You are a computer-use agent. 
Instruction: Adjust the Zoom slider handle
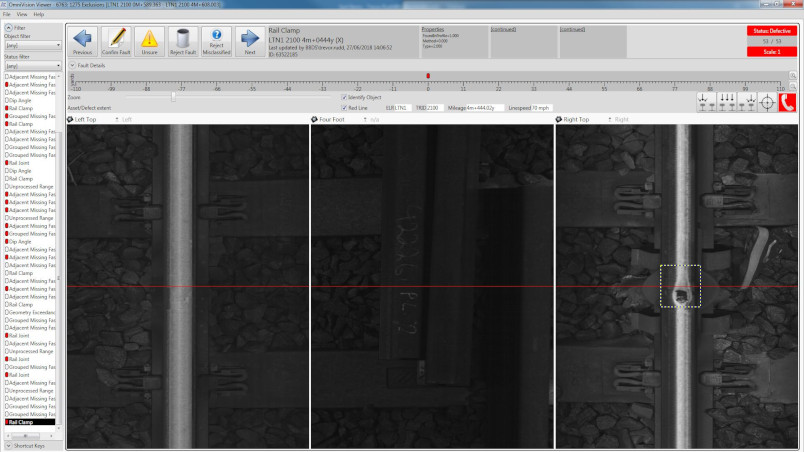[x=173, y=97]
